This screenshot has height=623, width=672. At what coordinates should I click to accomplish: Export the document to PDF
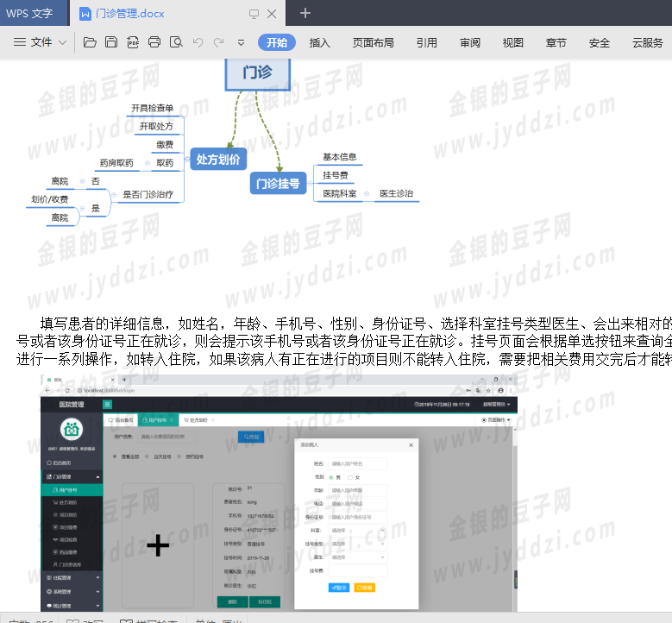(x=133, y=42)
